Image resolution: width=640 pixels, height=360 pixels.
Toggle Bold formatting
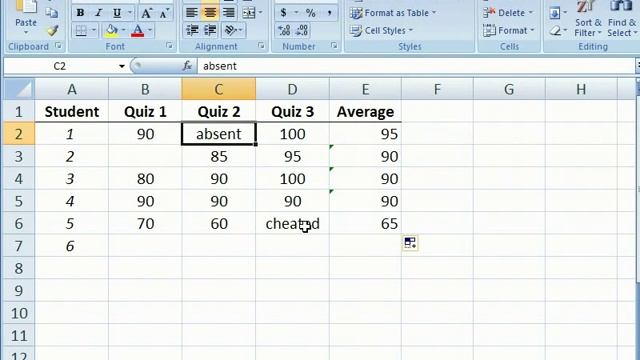pyautogui.click(x=80, y=13)
